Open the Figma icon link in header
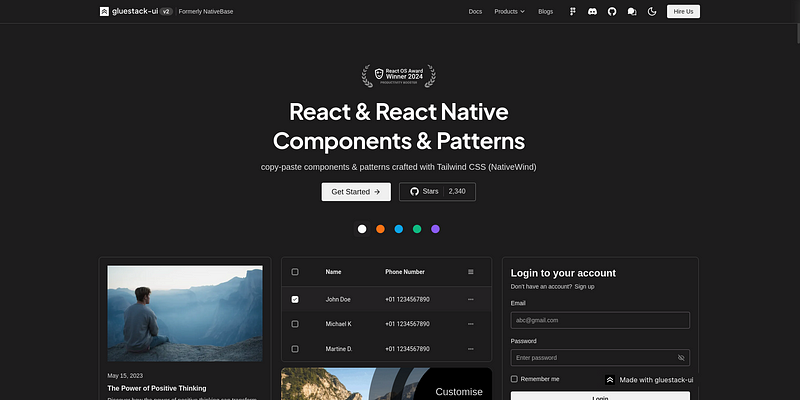Viewport: 800px width, 400px height. pos(573,11)
